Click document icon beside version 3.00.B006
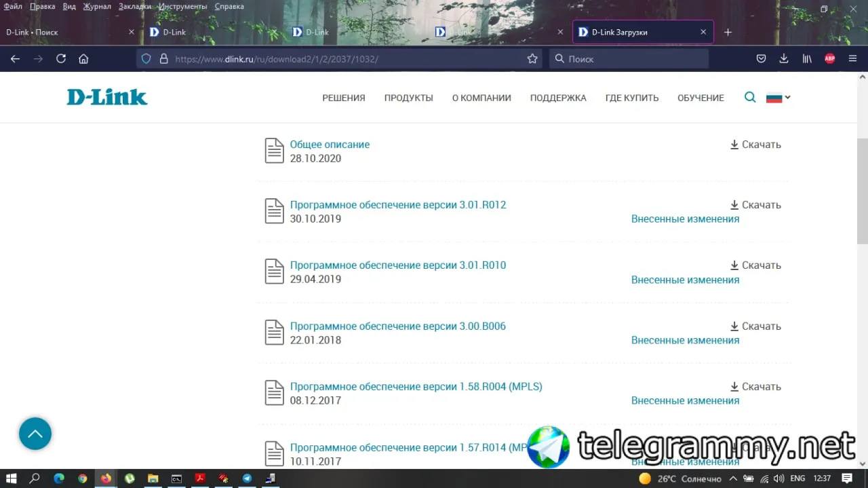 tap(274, 333)
